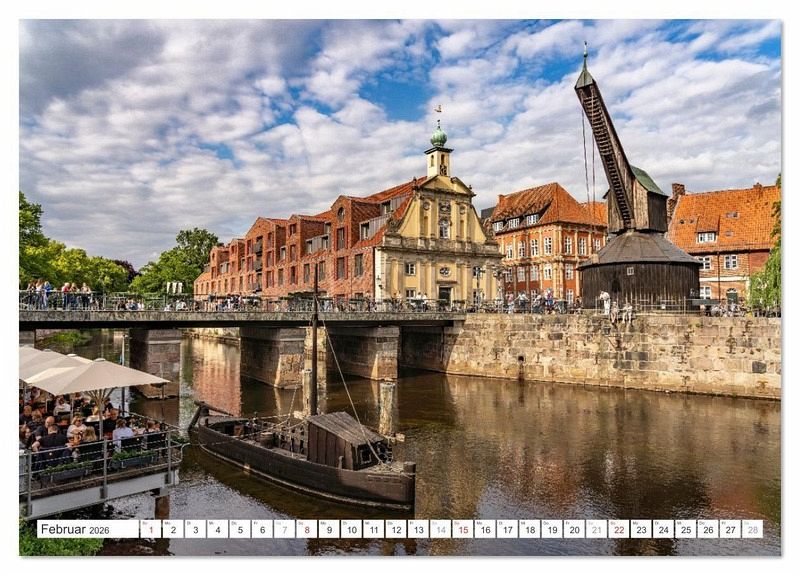The image size is (800, 575).
Task: Select day 3 in the calendar strip
Action: coord(195,529)
